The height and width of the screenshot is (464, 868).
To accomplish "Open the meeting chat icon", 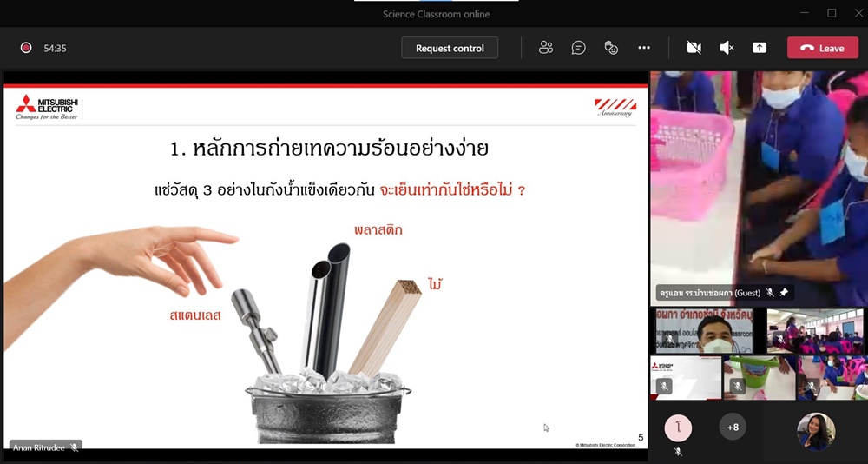I will [578, 48].
